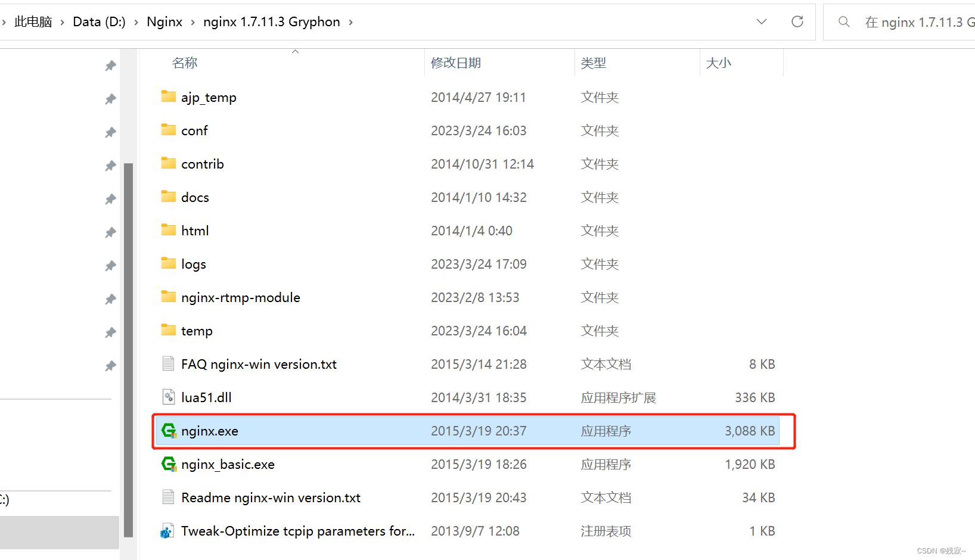Expand the breadcrumb arrow after Nginx
The width and height of the screenshot is (975, 560).
pos(192,21)
